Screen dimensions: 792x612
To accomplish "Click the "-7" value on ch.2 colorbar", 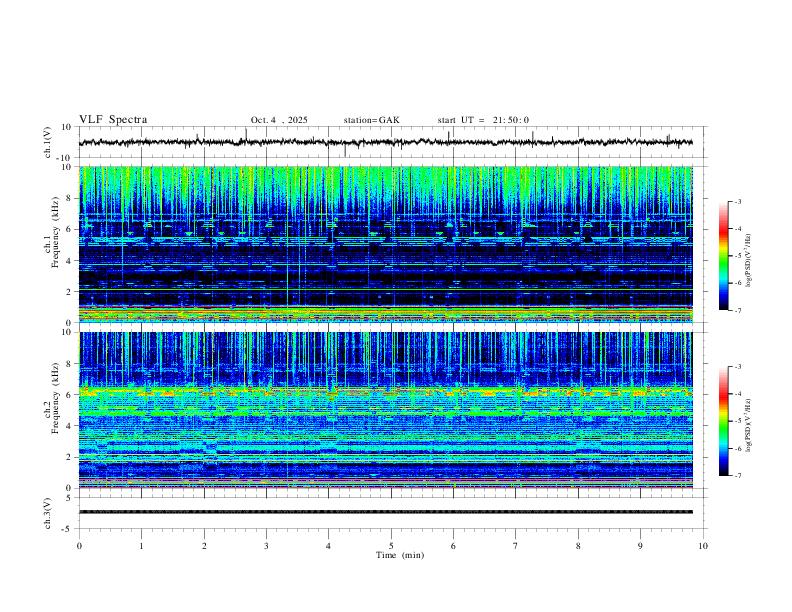I will pyautogui.click(x=738, y=476).
